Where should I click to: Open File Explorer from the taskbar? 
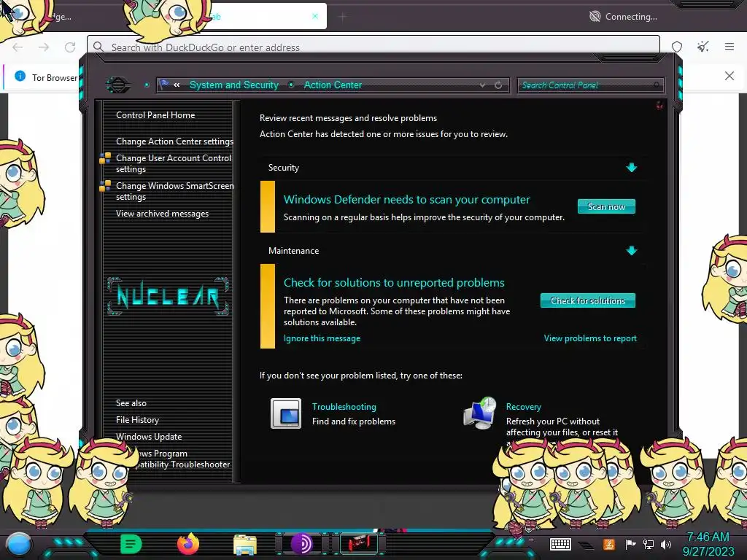pos(245,545)
